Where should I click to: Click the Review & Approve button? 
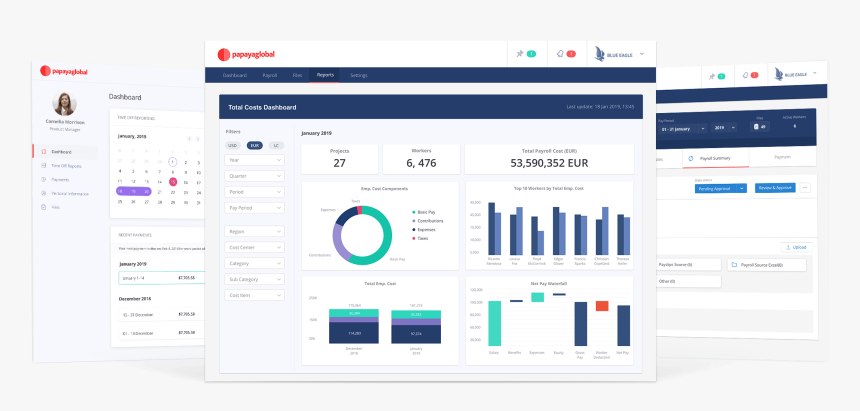(x=775, y=188)
